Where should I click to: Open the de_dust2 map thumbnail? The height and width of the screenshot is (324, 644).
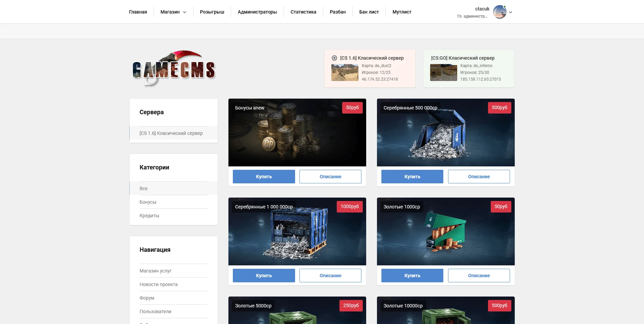[345, 73]
